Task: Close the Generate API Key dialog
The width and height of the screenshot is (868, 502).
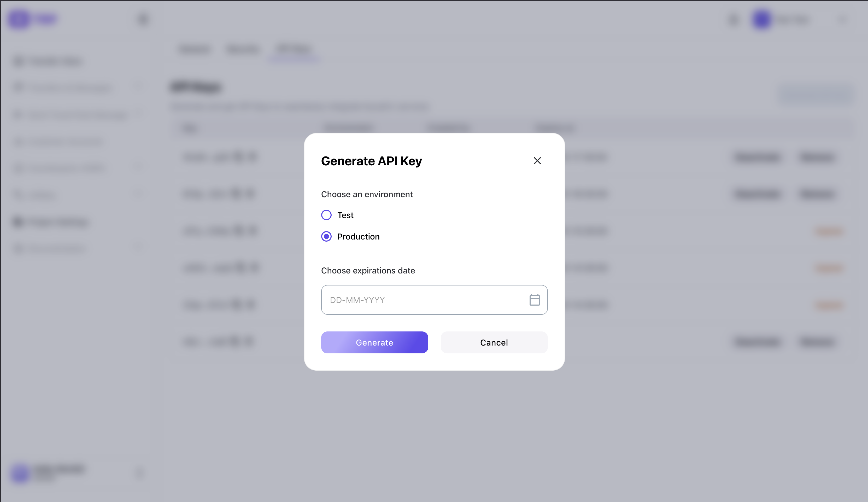Action: point(537,161)
